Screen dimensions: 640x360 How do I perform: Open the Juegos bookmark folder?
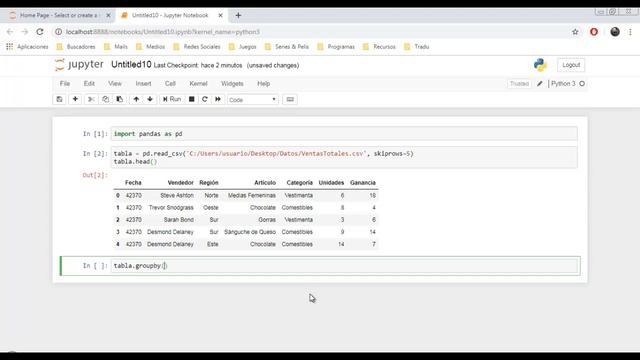[x=243, y=47]
